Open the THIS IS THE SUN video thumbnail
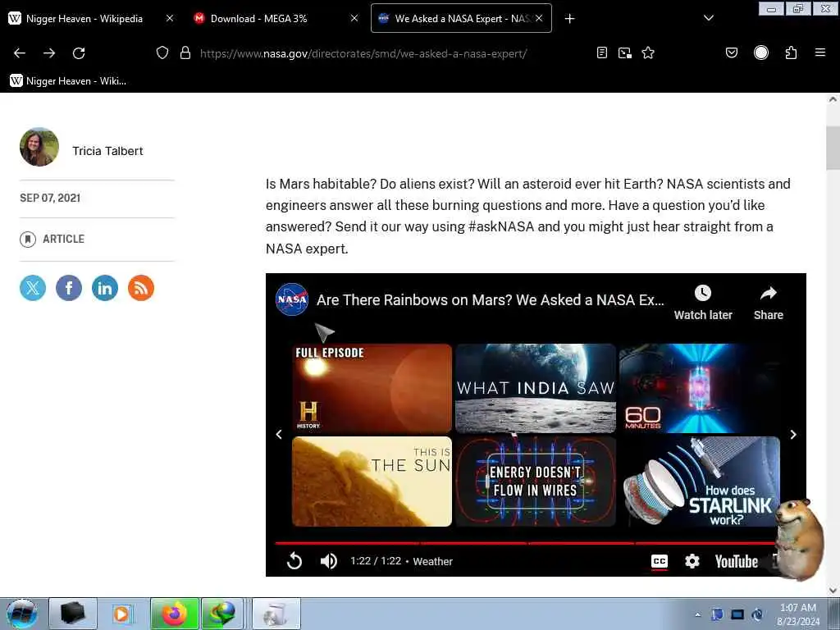Image resolution: width=840 pixels, height=630 pixels. [x=372, y=481]
